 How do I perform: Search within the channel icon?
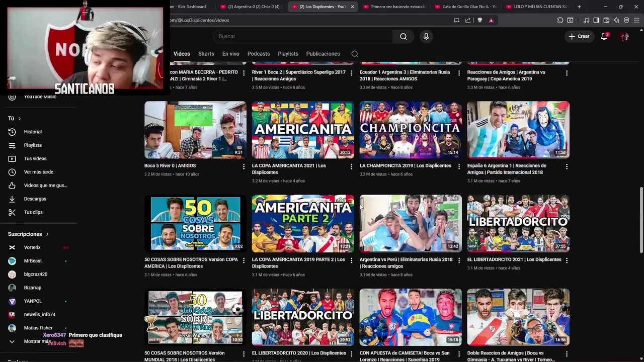point(355,54)
